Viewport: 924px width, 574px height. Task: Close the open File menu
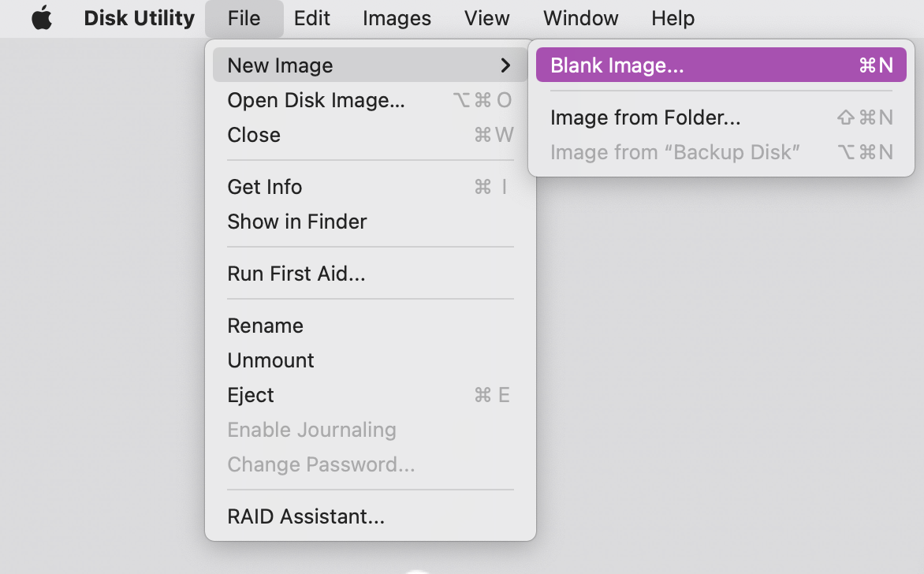point(244,18)
